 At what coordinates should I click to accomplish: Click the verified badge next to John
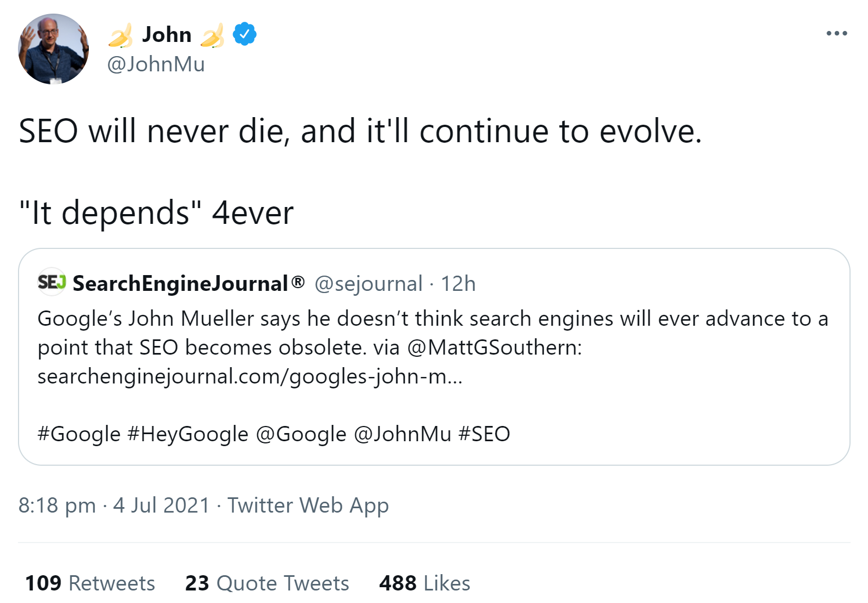point(244,34)
